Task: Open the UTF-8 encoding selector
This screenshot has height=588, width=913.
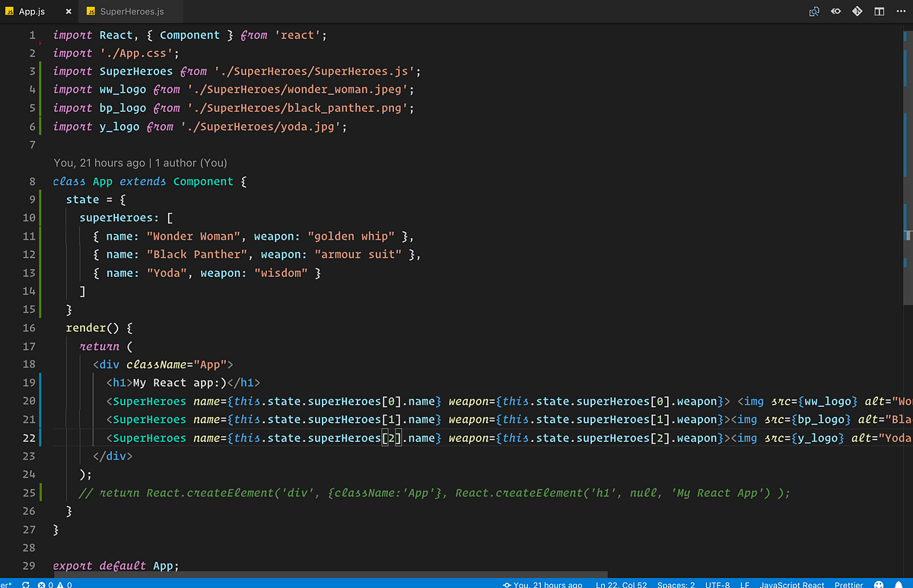Action: click(x=717, y=584)
